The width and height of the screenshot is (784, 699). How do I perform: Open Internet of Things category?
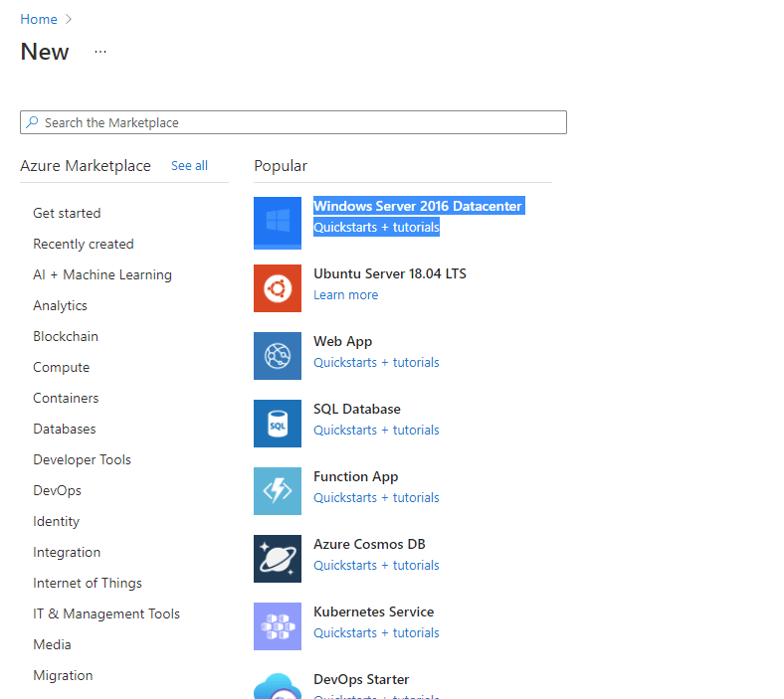click(88, 583)
